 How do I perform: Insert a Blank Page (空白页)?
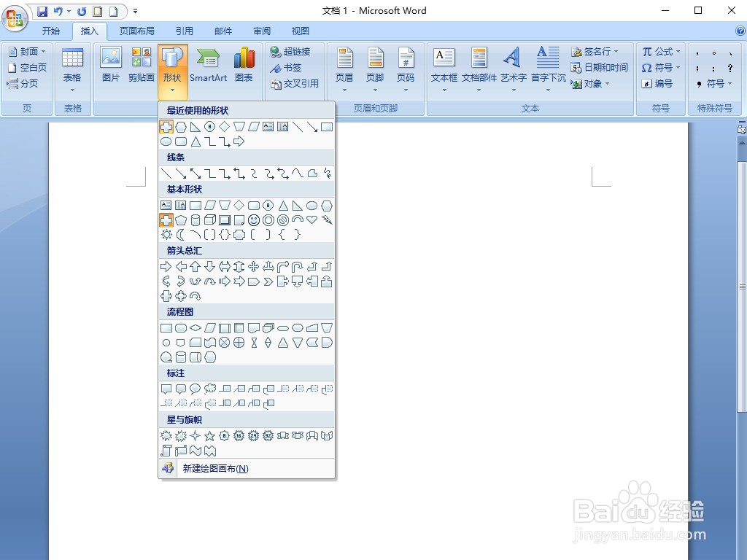(27, 68)
